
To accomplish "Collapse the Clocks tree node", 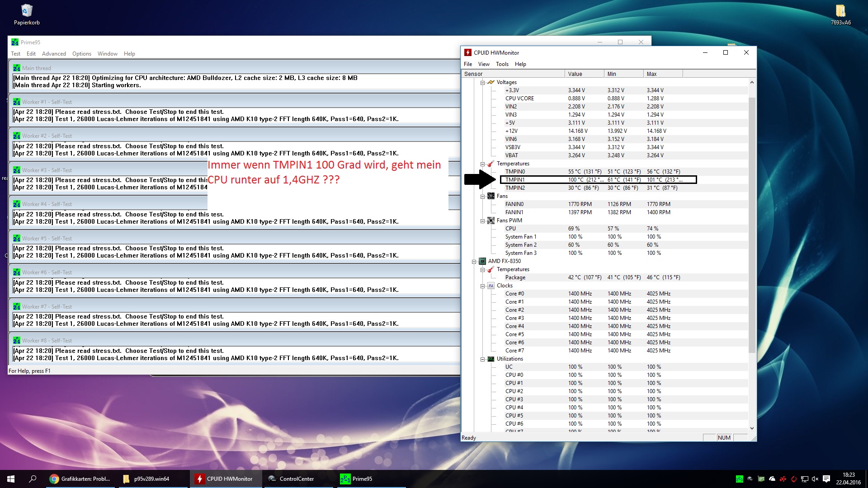I will (482, 286).
